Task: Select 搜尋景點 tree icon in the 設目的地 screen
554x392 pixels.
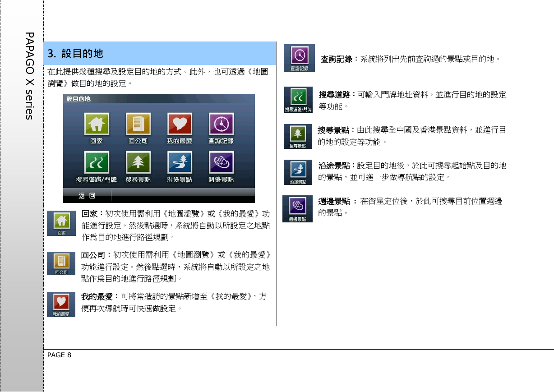Action: click(x=138, y=162)
